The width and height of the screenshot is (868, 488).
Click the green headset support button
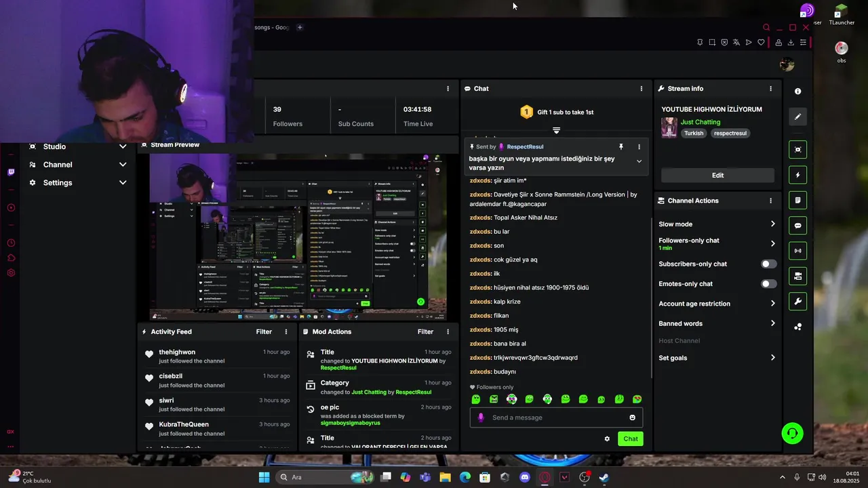point(792,433)
